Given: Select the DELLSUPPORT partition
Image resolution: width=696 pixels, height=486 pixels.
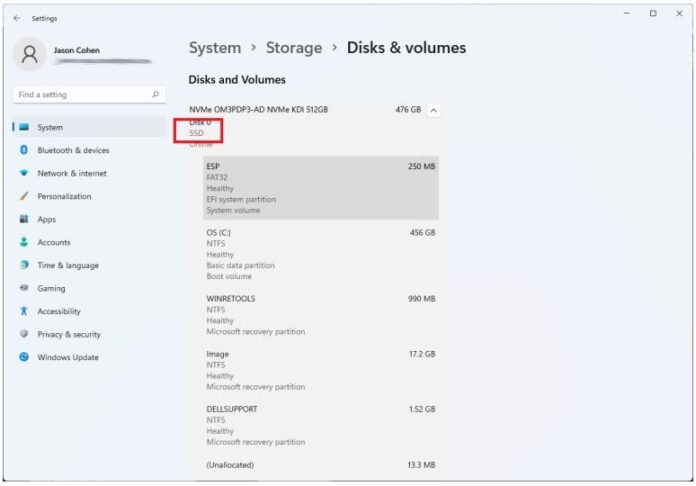Looking at the screenshot, I should tap(320, 425).
